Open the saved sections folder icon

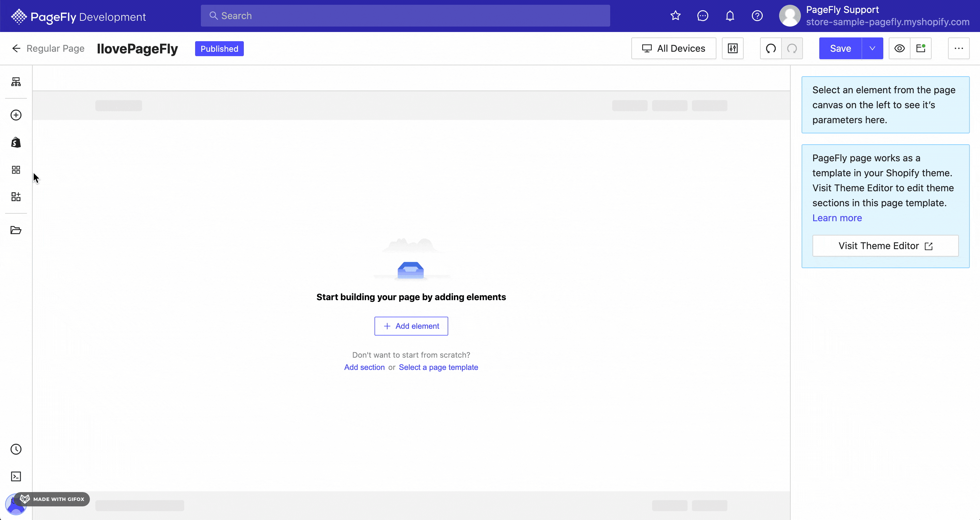(x=16, y=230)
